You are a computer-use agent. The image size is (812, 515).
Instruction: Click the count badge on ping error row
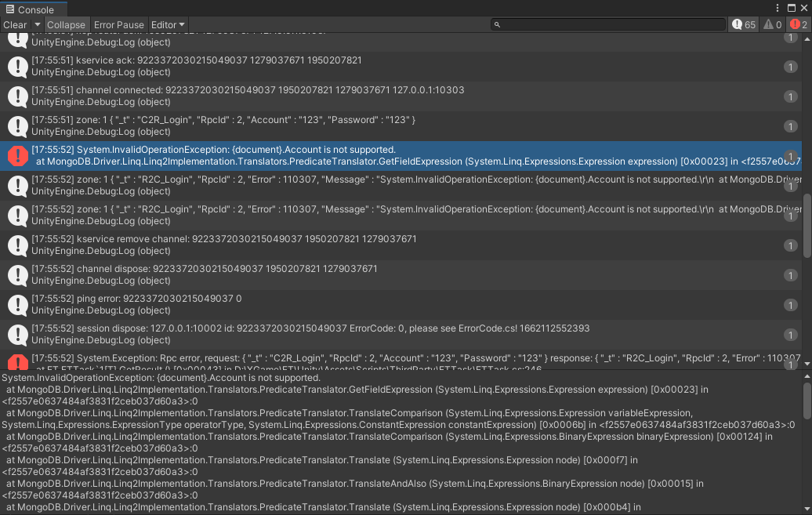(x=790, y=305)
